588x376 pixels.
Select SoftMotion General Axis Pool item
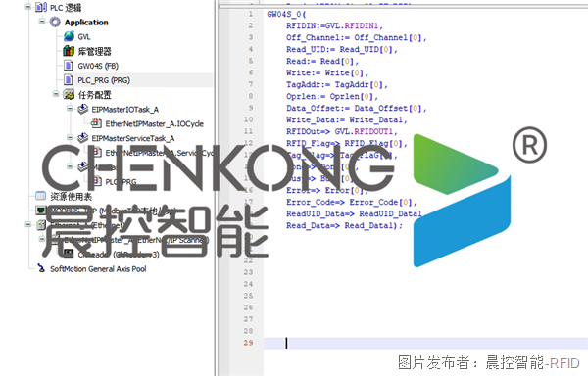(98, 269)
